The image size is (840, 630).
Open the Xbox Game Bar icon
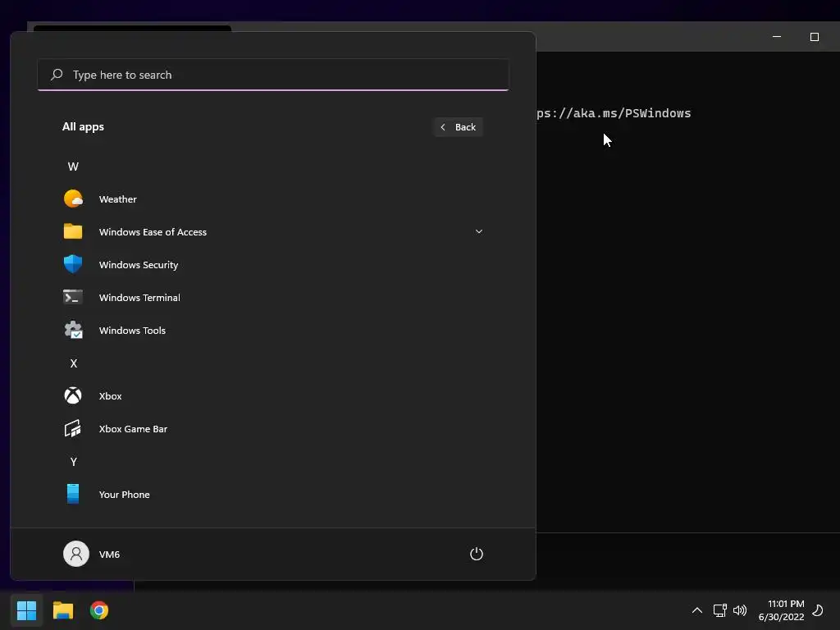73,428
